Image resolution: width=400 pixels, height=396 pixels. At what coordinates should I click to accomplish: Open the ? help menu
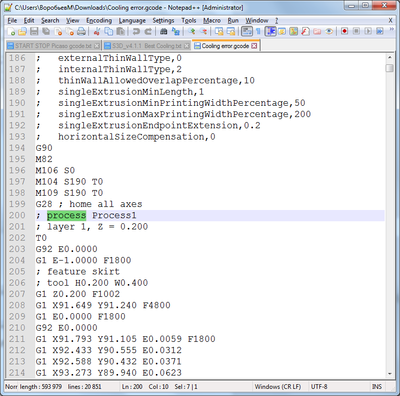pos(276,21)
